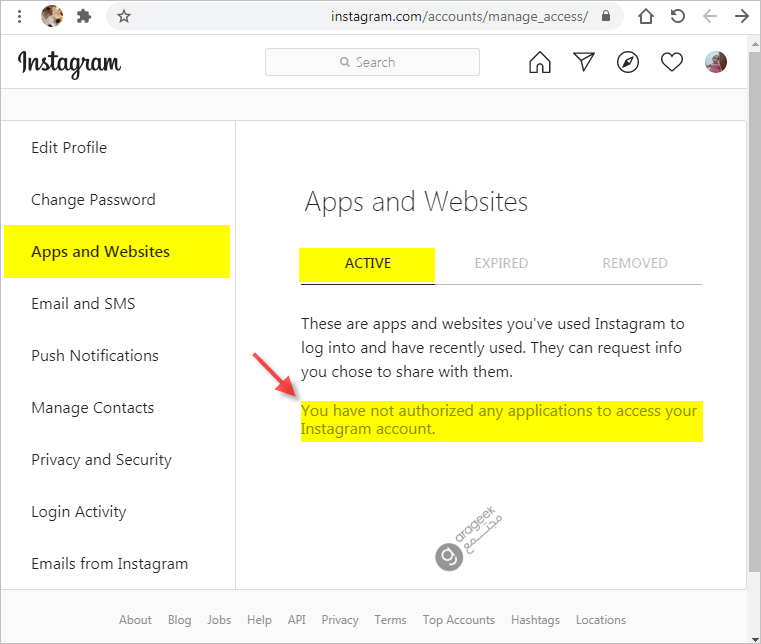The width and height of the screenshot is (761, 644).
Task: Open Change Password settings
Action: point(93,199)
